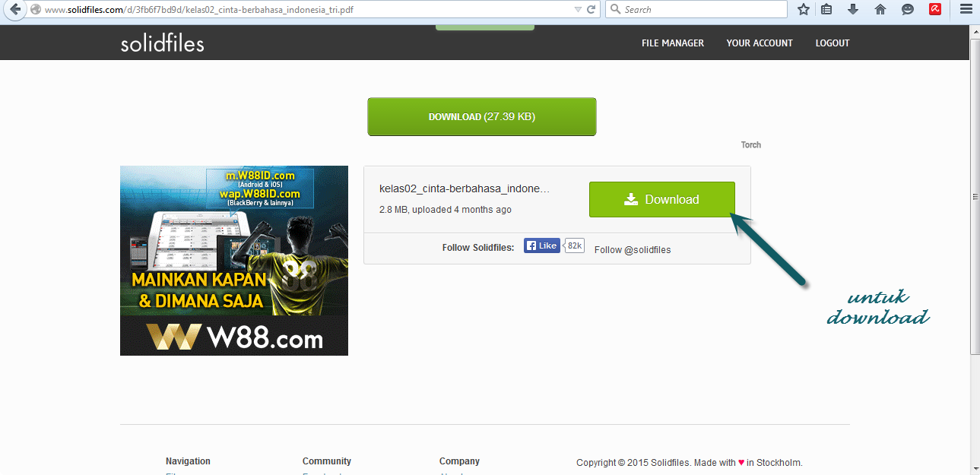The height and width of the screenshot is (475, 980).
Task: Click the Company footer heading
Action: click(459, 461)
